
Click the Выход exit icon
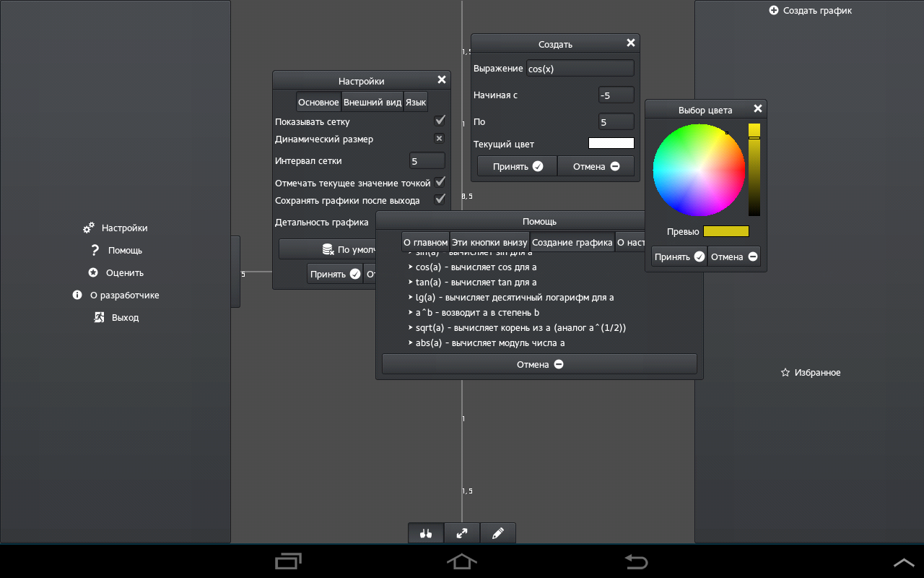coord(100,318)
